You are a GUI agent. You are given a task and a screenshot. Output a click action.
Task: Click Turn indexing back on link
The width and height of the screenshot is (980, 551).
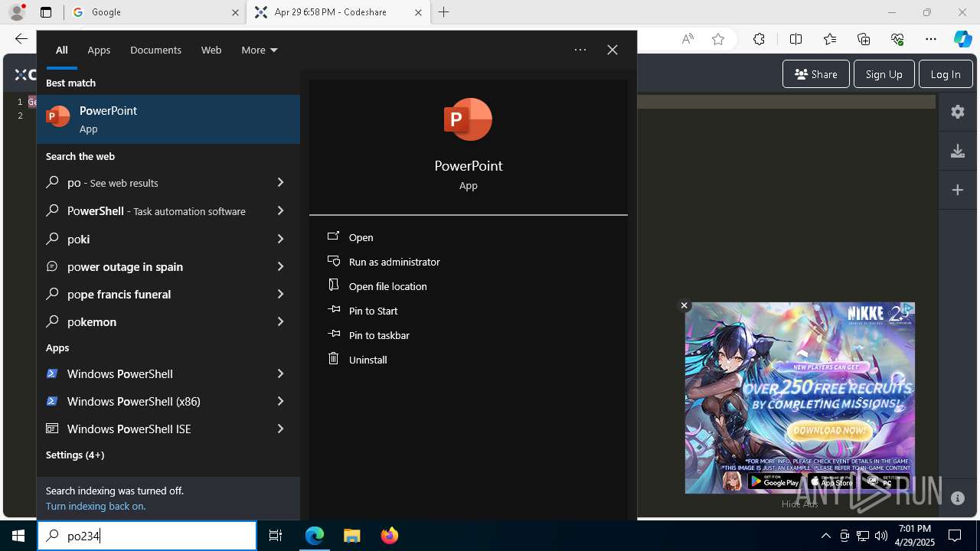[96, 506]
